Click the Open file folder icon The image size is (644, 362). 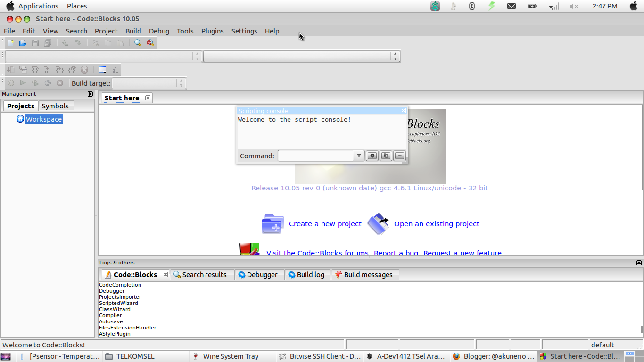coord(23,43)
